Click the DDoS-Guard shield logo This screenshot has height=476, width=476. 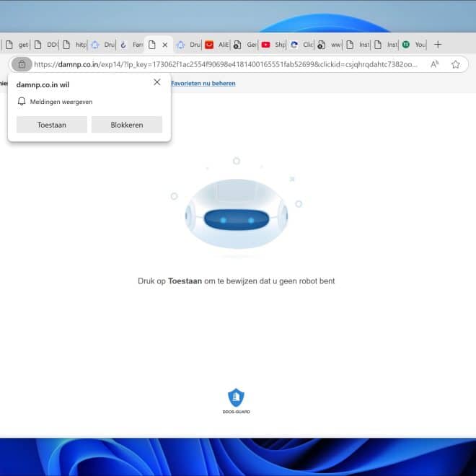236,397
